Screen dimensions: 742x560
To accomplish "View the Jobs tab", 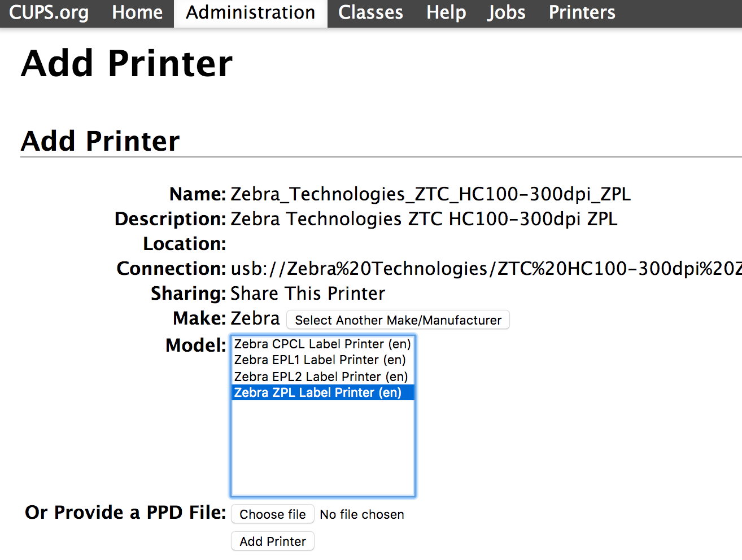I will [507, 12].
